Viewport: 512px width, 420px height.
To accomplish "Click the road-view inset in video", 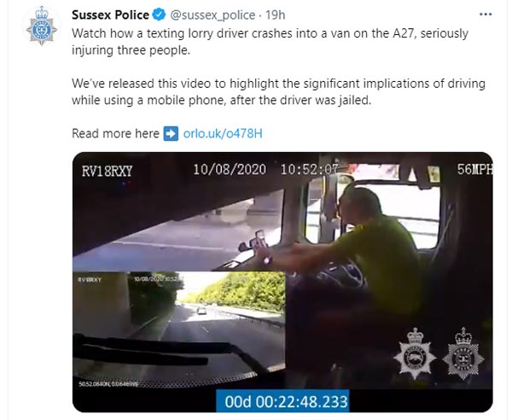I will coord(179,330).
